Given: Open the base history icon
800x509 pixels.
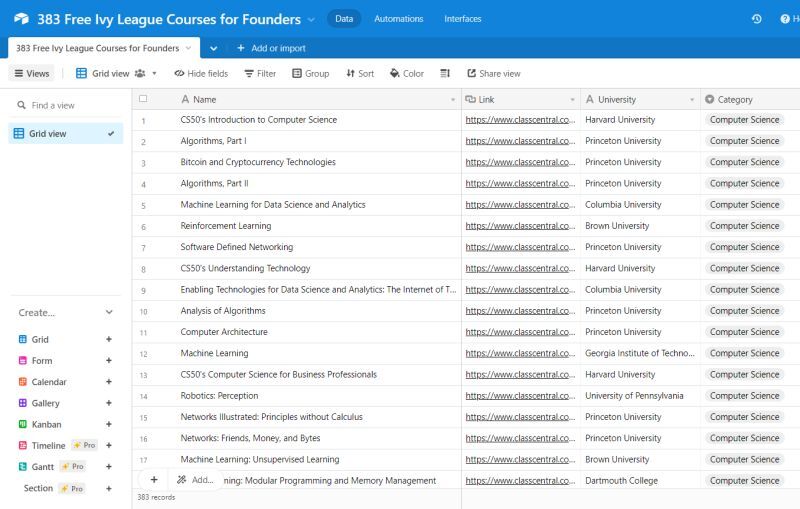Looking at the screenshot, I should [x=756, y=19].
